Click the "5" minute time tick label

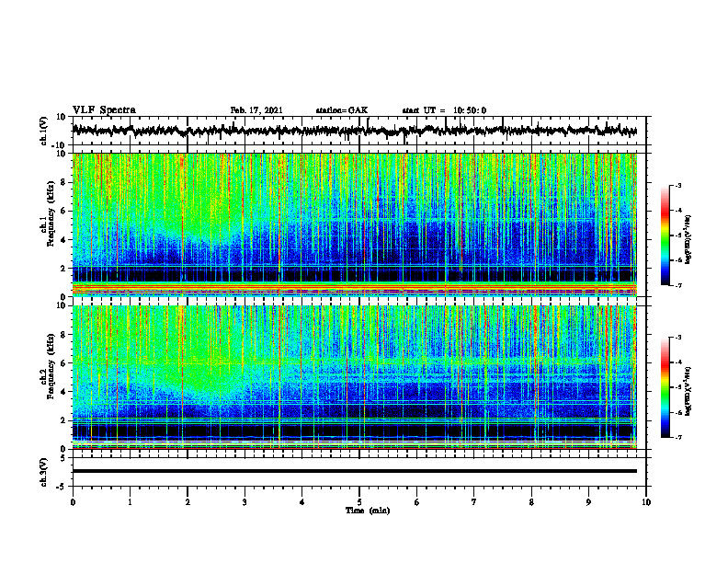[x=359, y=502]
